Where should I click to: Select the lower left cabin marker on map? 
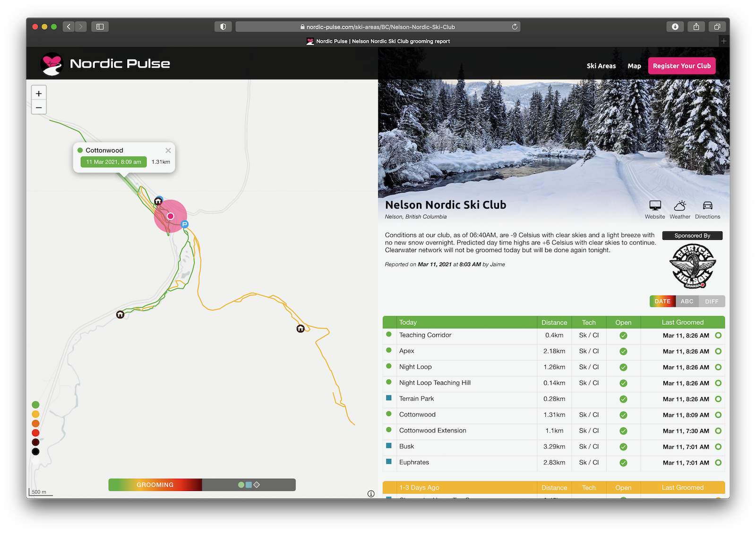pyautogui.click(x=120, y=314)
